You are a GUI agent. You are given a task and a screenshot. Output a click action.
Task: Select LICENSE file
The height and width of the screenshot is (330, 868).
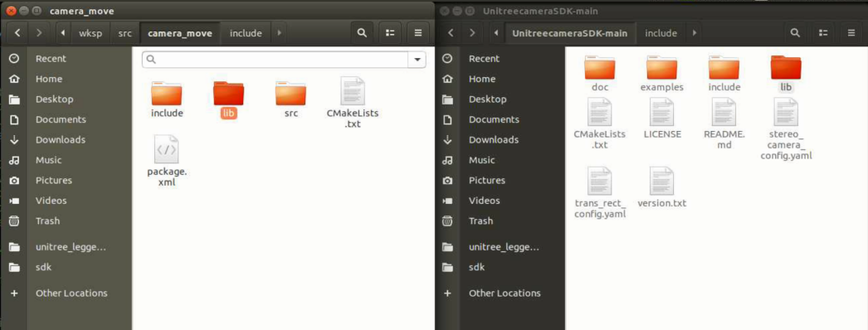[662, 119]
